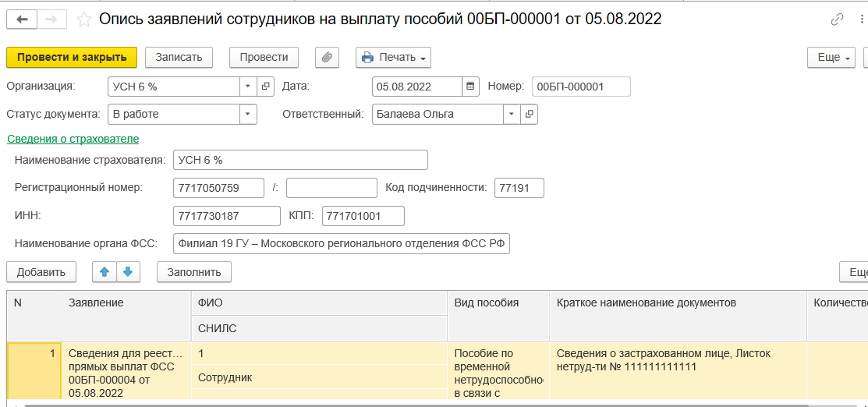868x407 pixels.
Task: Open the Еще menu in the toolbar
Action: click(831, 57)
